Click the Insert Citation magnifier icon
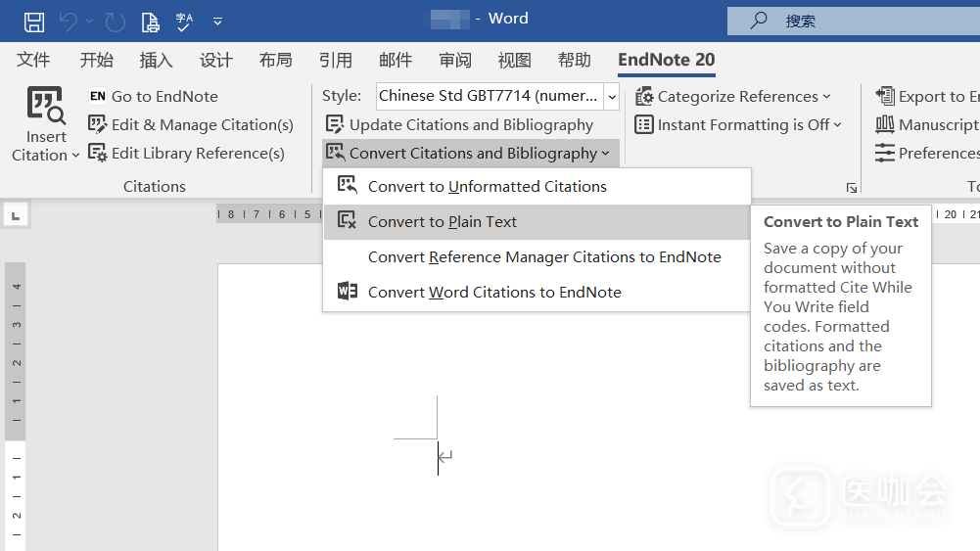This screenshot has width=980, height=551. 46,108
